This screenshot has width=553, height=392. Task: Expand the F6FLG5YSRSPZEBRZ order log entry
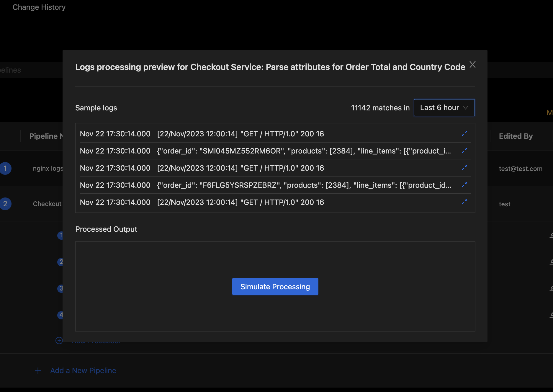tap(464, 185)
